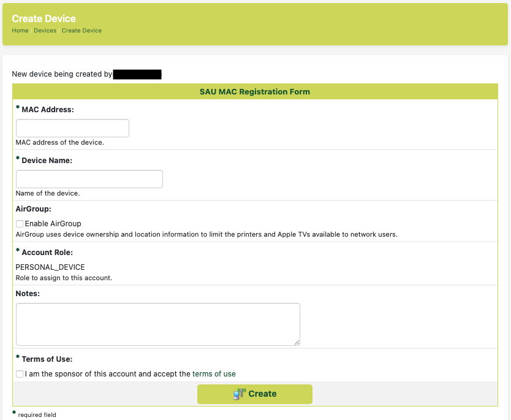Click the 'Enable AirGroup' label text
Image resolution: width=511 pixels, height=420 pixels.
(53, 224)
